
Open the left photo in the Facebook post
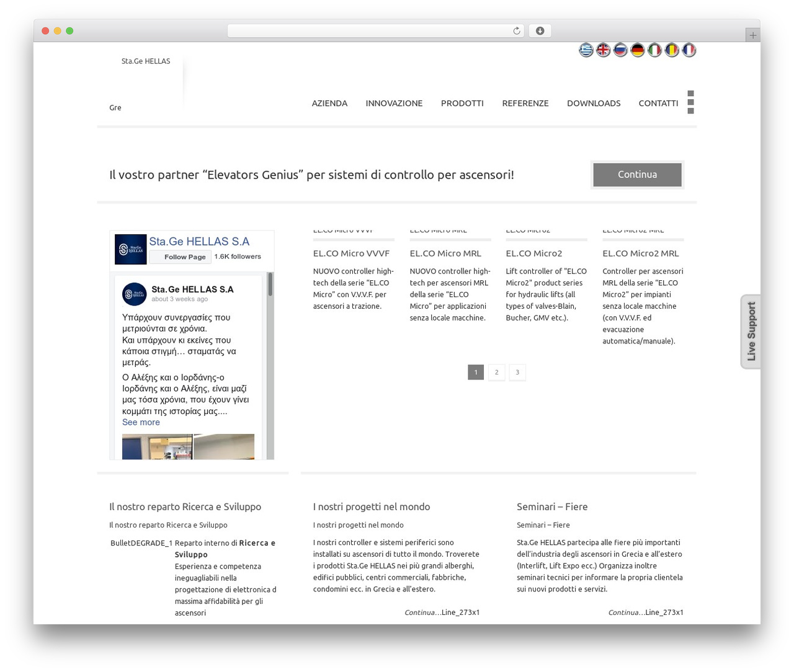click(x=157, y=447)
